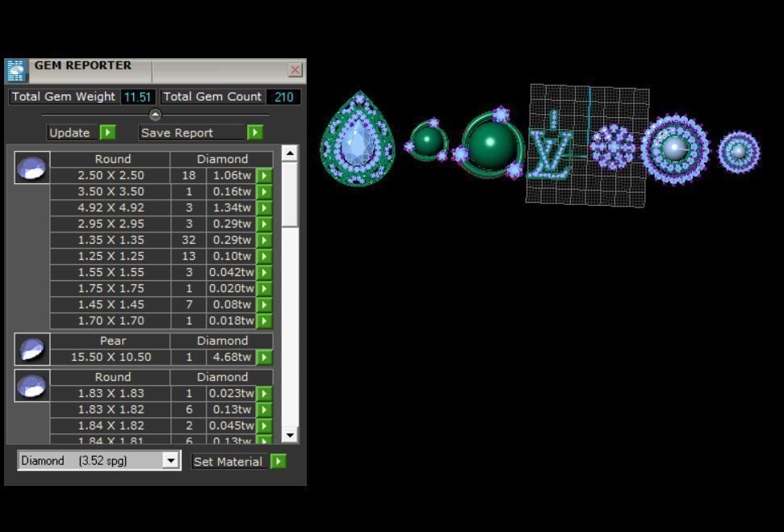Close the Gem Reporter panel
This screenshot has width=784, height=532.
pos(295,69)
